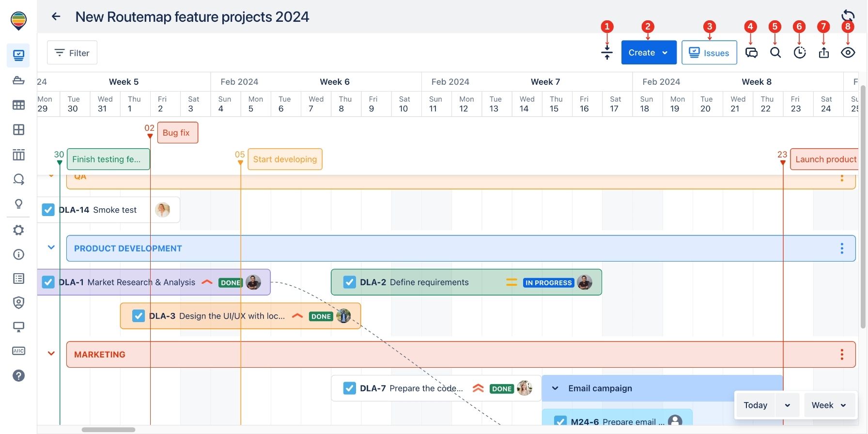Click the collapse rows icon in toolbar

click(x=607, y=53)
